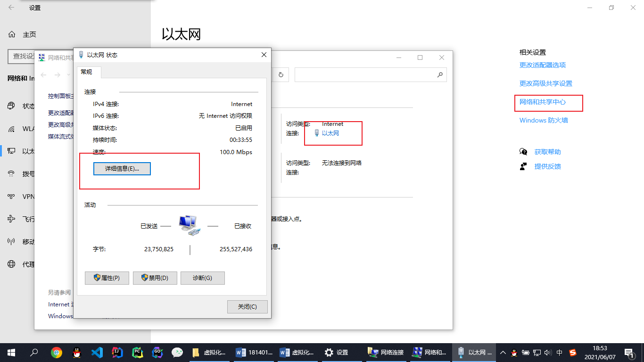Screen dimensions: 644x362
Task: Click the 禁用(D) disable button
Action: [155, 278]
